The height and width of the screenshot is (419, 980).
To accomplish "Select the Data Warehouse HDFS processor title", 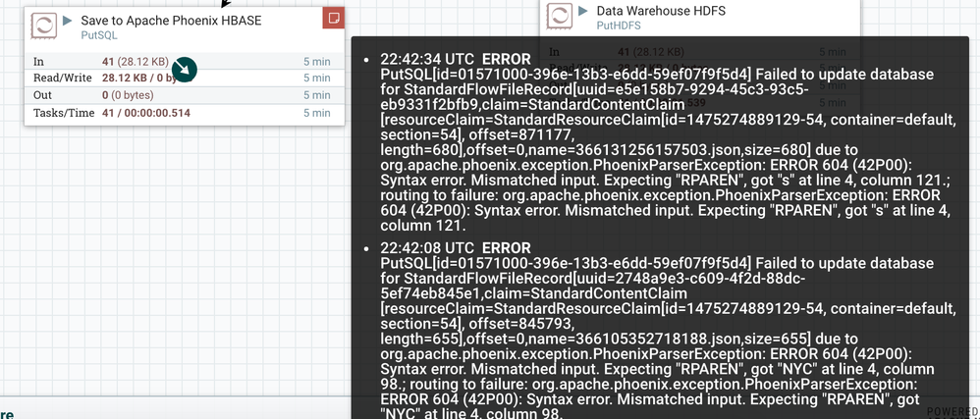I will pyautogui.click(x=661, y=11).
